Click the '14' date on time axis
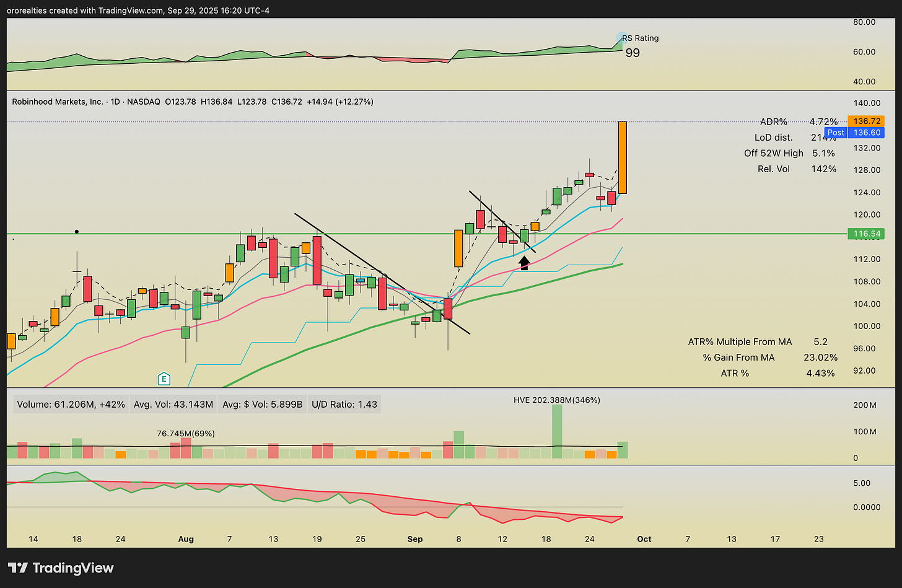 tap(33, 539)
